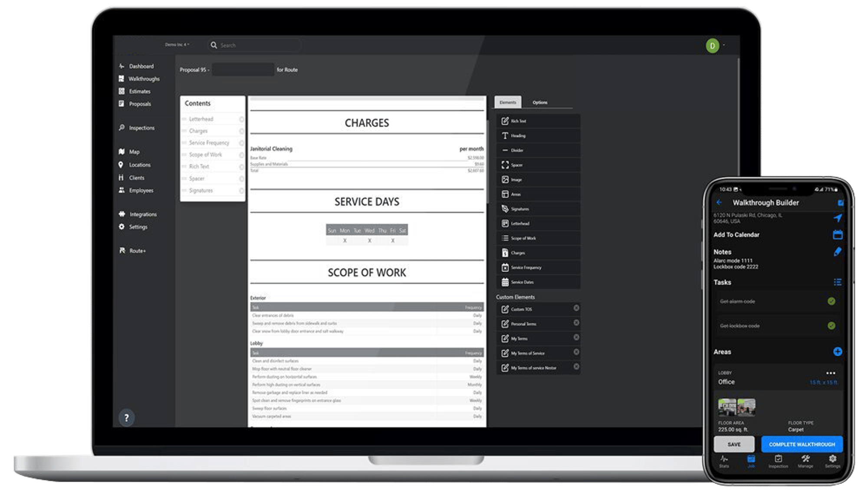Open Estimates in the sidebar

pyautogui.click(x=135, y=91)
